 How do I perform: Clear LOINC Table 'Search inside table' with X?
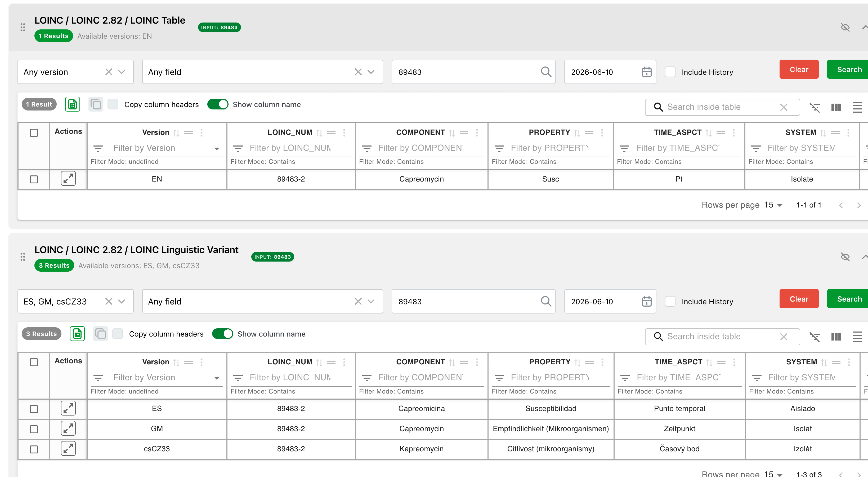(x=784, y=107)
